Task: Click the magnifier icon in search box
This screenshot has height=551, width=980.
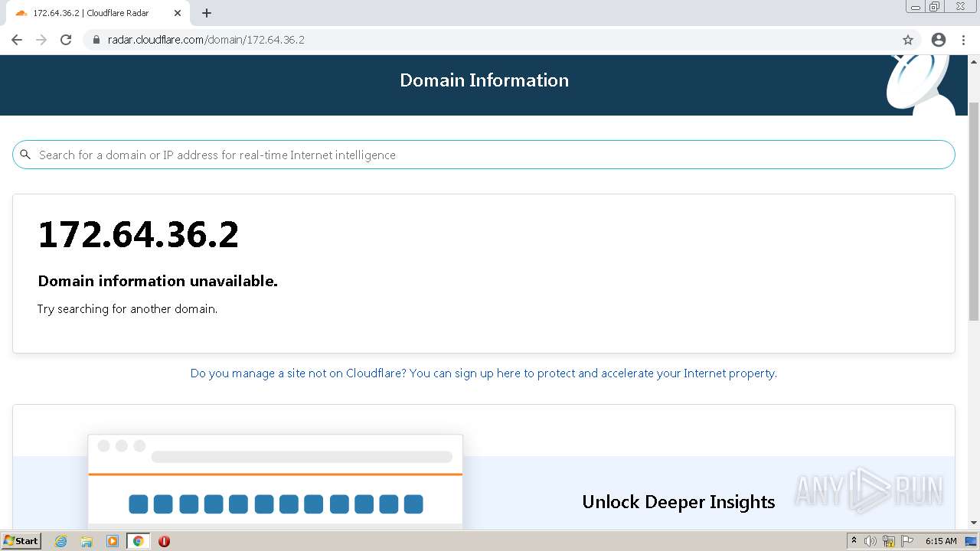Action: point(25,155)
